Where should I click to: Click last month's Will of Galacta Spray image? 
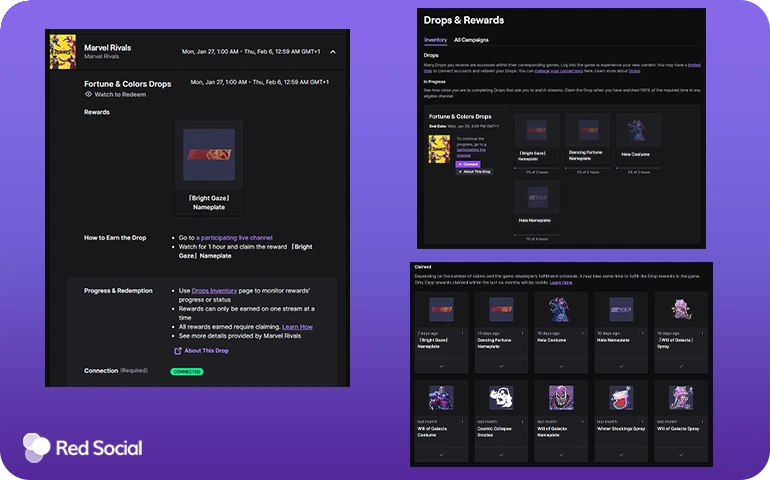pyautogui.click(x=681, y=398)
